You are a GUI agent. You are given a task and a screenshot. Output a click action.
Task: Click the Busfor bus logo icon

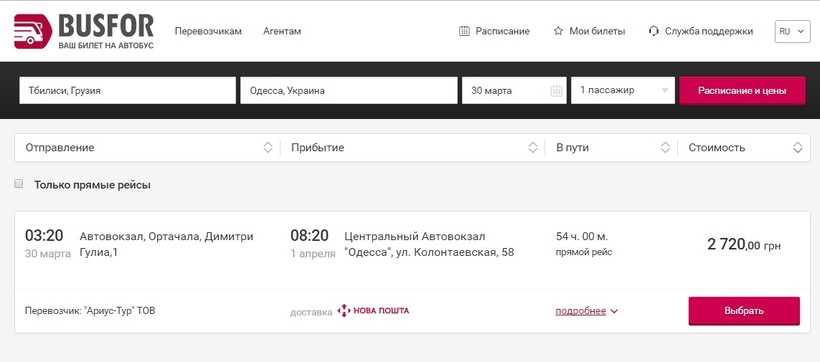click(x=33, y=31)
